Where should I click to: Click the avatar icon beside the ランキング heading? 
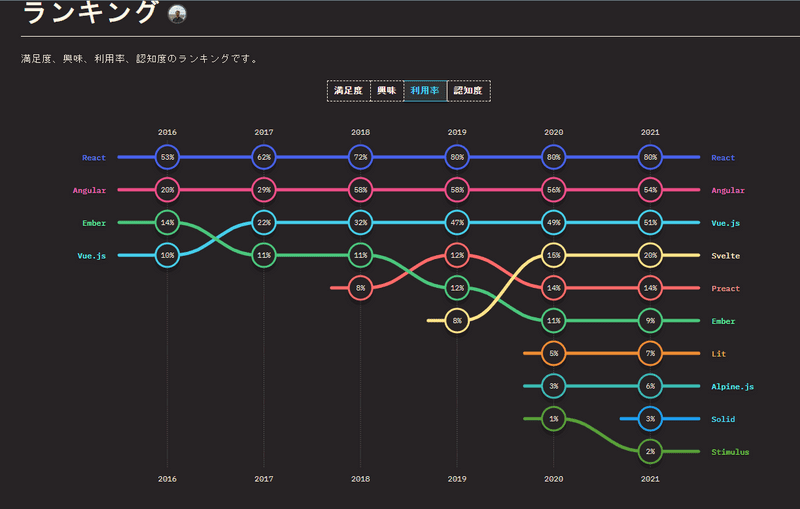pos(177,14)
